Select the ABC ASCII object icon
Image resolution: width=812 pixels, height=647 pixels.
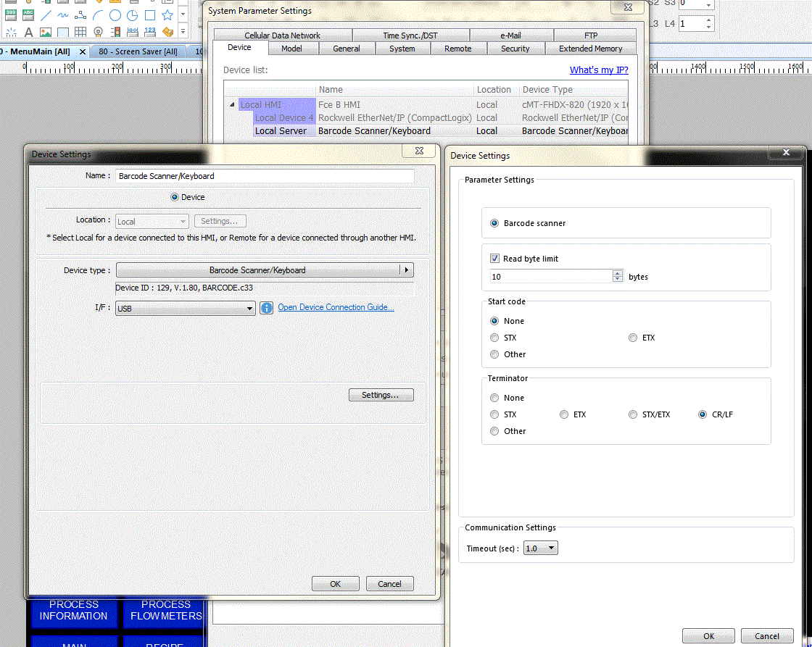pyautogui.click(x=28, y=15)
